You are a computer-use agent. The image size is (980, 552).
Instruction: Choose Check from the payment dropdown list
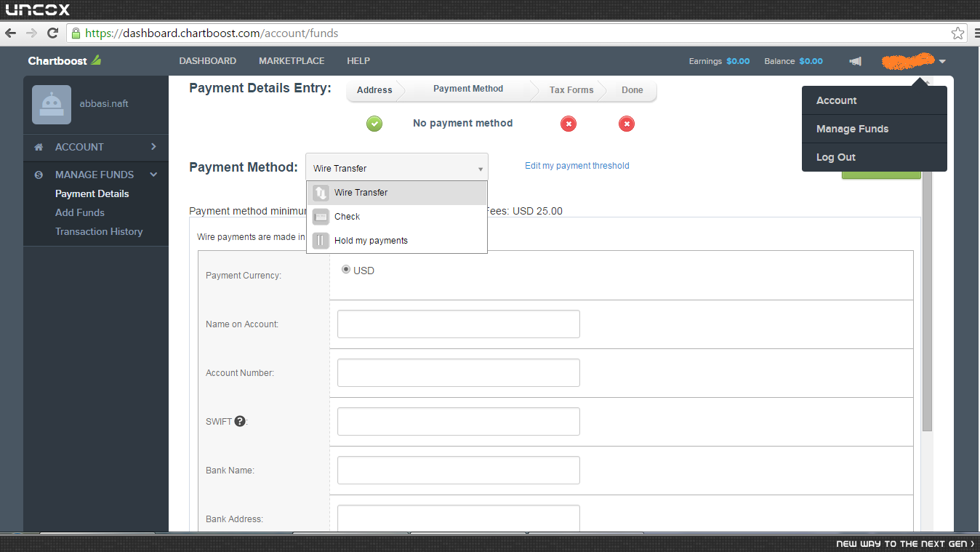pos(397,217)
